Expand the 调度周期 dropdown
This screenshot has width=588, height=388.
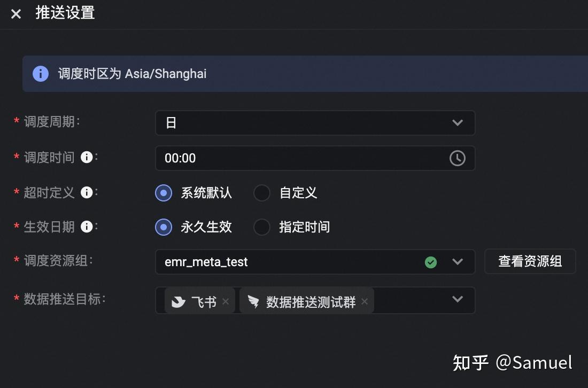457,123
